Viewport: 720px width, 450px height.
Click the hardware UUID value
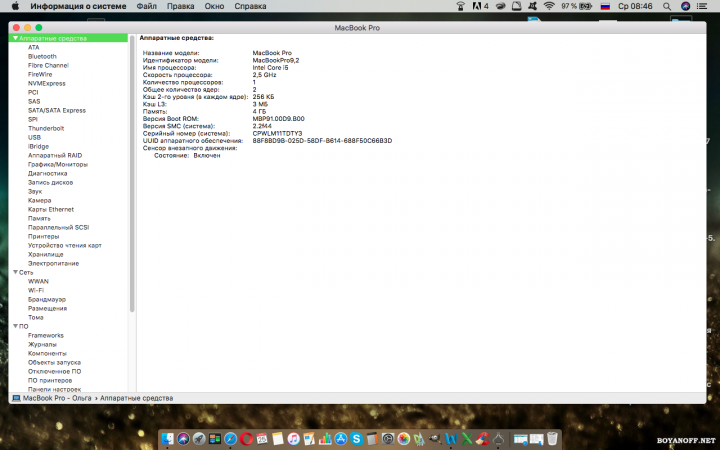pyautogui.click(x=322, y=141)
